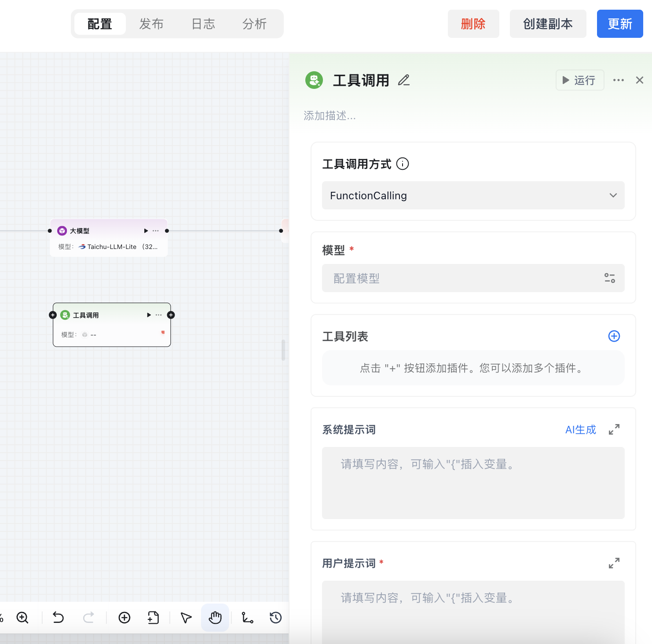Click the 用户提示词 input field
Image resolution: width=652 pixels, height=644 pixels.
click(473, 611)
